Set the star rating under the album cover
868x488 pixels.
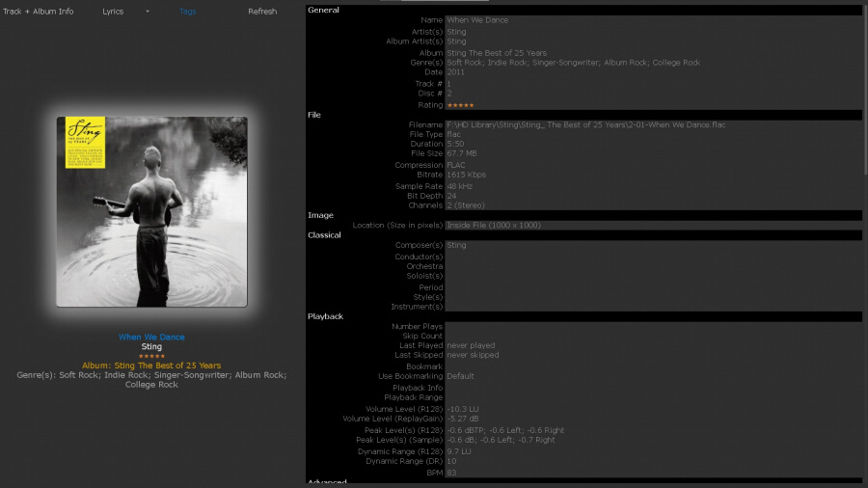coord(151,356)
